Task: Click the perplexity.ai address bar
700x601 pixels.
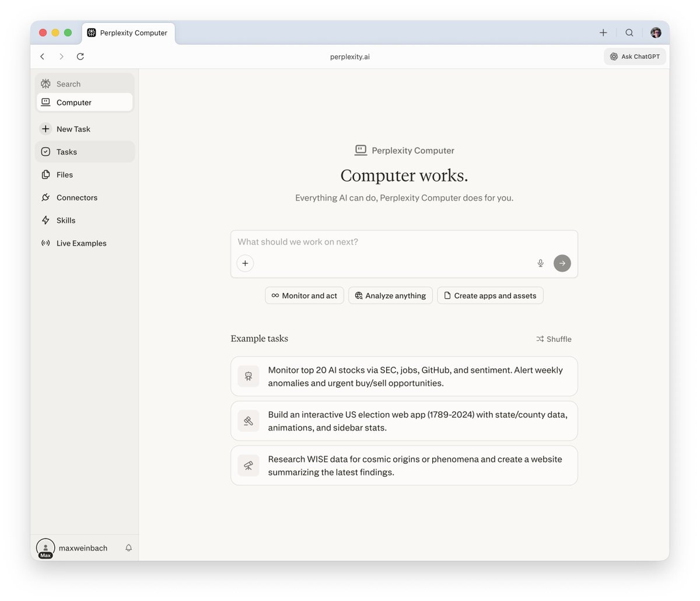Action: 350,57
